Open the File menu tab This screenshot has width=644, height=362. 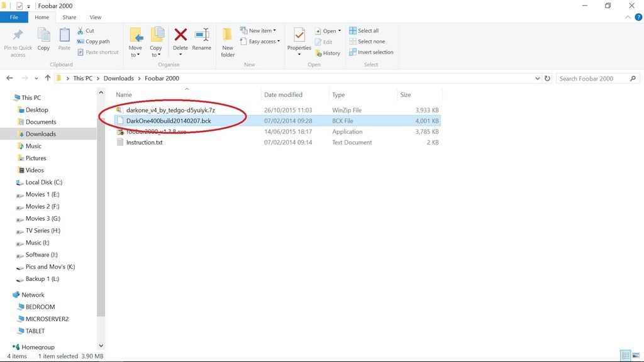pyautogui.click(x=14, y=17)
